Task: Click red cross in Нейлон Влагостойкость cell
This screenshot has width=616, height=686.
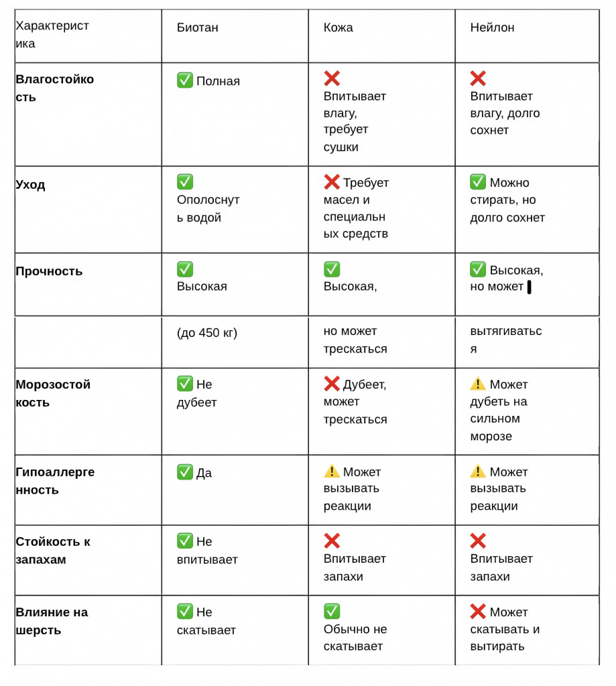Action: pos(478,78)
